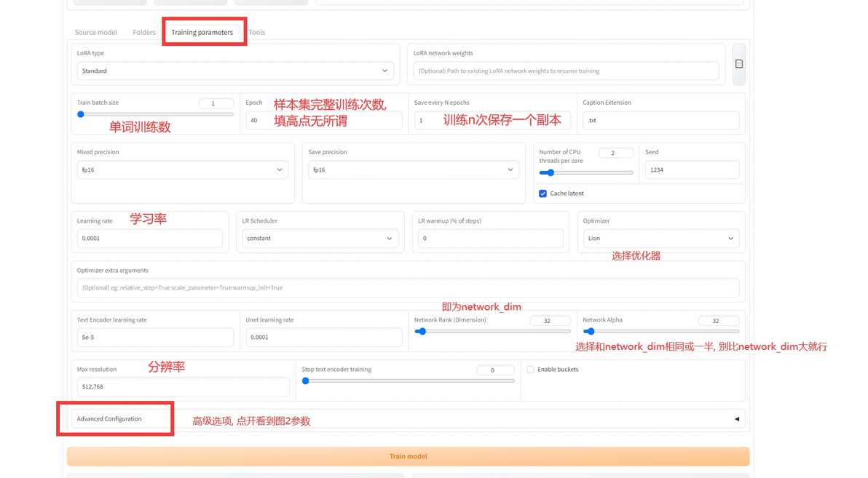Click the Seed input field
Viewport: 868px width, 478px height.
click(x=692, y=170)
